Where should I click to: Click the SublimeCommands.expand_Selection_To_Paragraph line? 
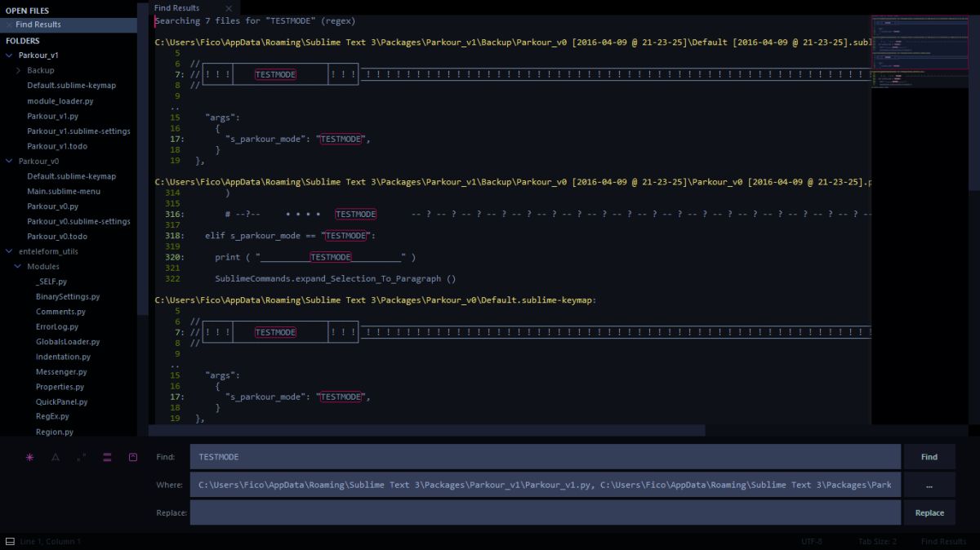click(x=336, y=279)
